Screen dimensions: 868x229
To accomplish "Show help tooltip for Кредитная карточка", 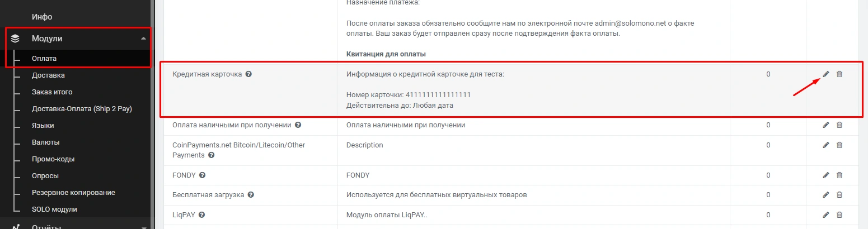I will [x=248, y=74].
